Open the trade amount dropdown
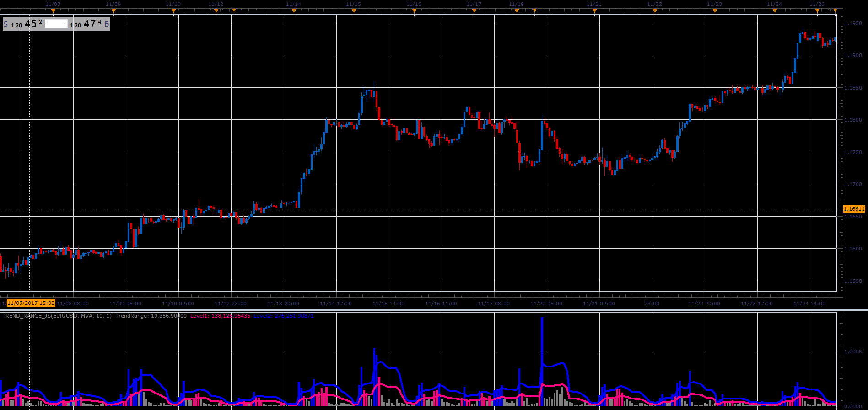Viewport: 868px width, 410px height. [56, 24]
